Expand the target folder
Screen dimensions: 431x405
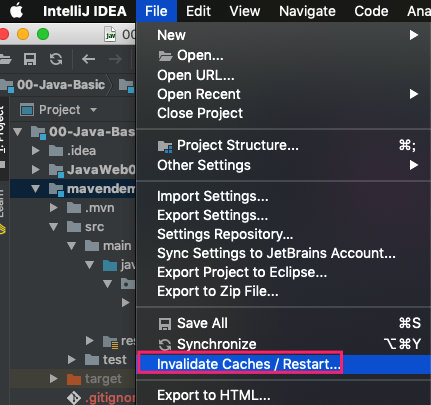pyautogui.click(x=53, y=379)
